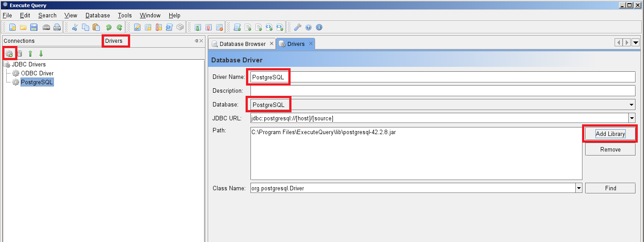Image resolution: width=644 pixels, height=242 pixels.
Task: Click the Remove library button
Action: point(610,149)
